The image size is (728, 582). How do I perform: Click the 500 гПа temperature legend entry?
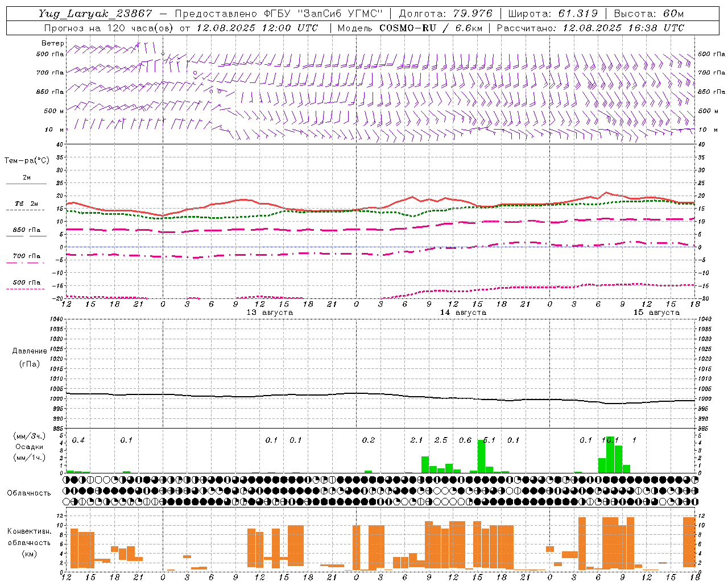pos(27,282)
